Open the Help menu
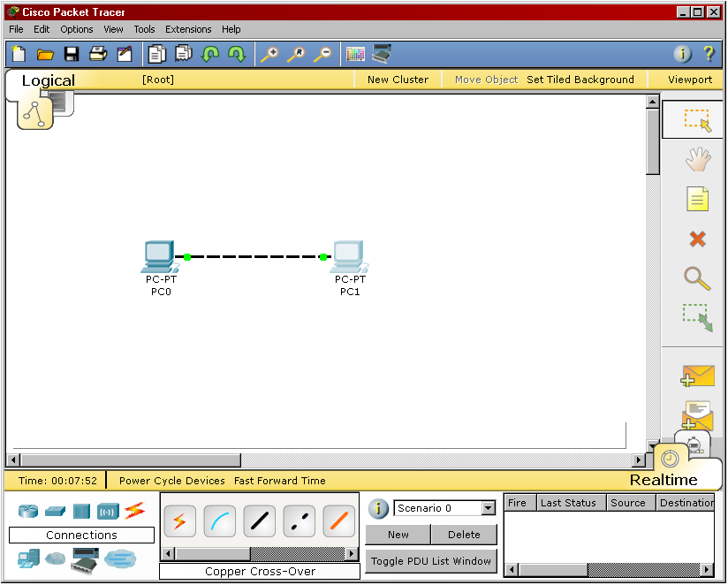Image resolution: width=728 pixels, height=585 pixels. click(231, 29)
